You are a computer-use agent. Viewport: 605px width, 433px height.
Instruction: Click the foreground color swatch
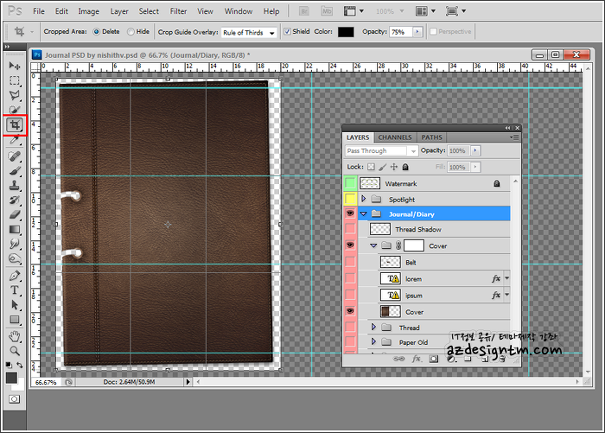12,378
